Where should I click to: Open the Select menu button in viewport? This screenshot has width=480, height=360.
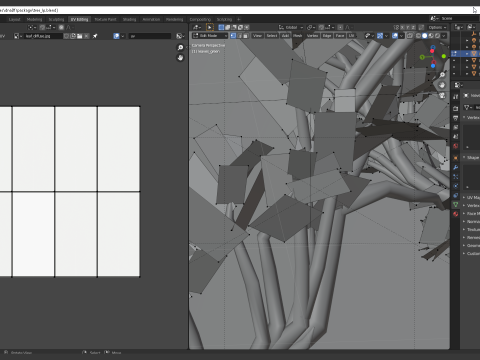tap(272, 36)
